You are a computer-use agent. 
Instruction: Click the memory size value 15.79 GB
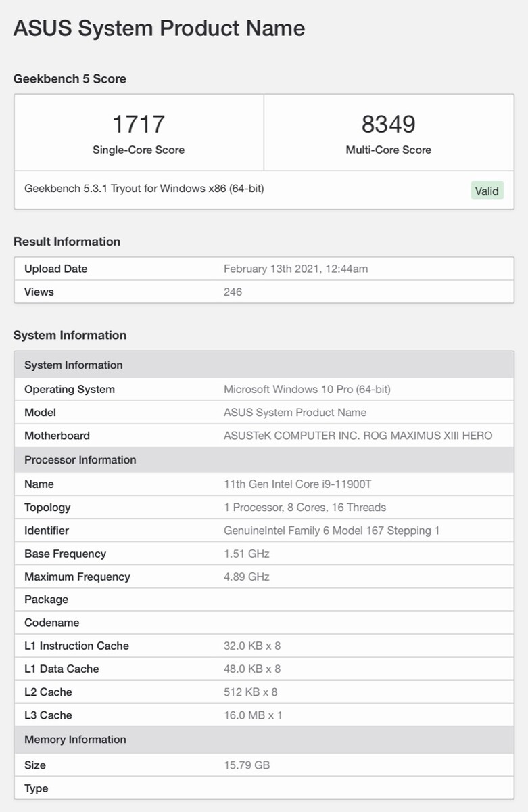[247, 765]
